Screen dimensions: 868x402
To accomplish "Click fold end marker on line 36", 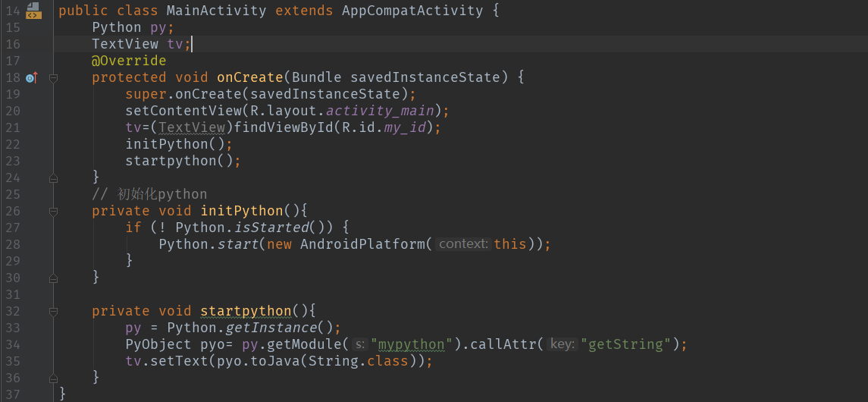I will [x=53, y=378].
